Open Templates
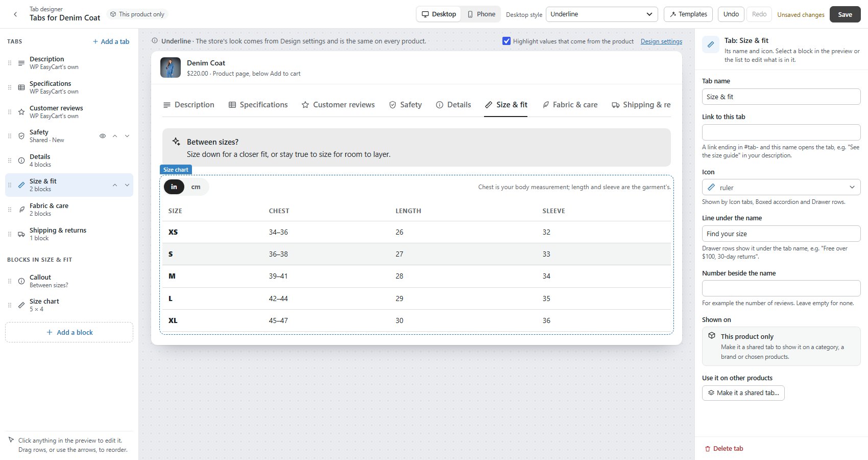Screen dimensions: 868x460 tap(689, 14)
